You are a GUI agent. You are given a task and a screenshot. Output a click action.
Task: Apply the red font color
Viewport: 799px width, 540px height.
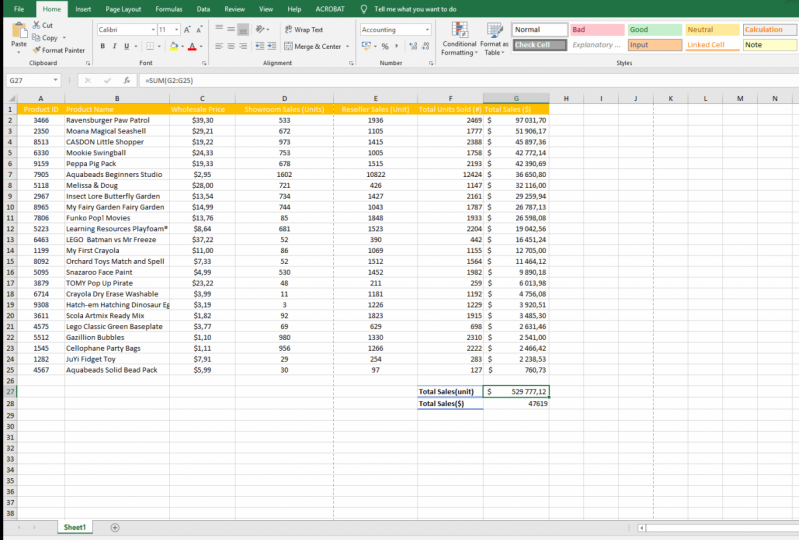coord(192,46)
